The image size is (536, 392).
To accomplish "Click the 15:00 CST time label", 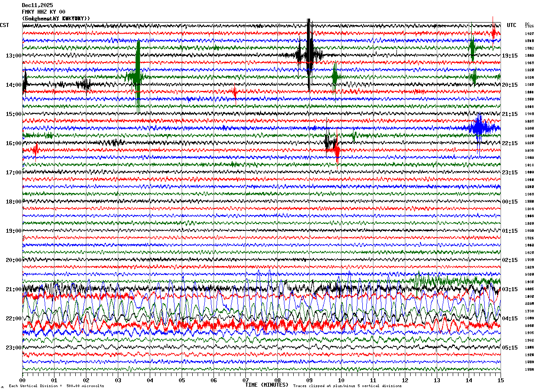I will [14, 114].
